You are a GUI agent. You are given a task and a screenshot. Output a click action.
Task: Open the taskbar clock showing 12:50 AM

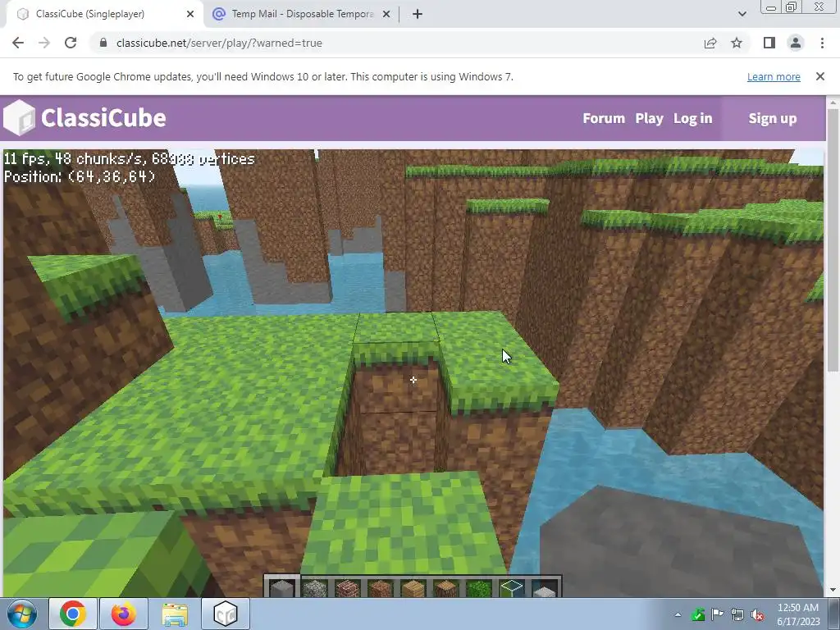tap(797, 614)
